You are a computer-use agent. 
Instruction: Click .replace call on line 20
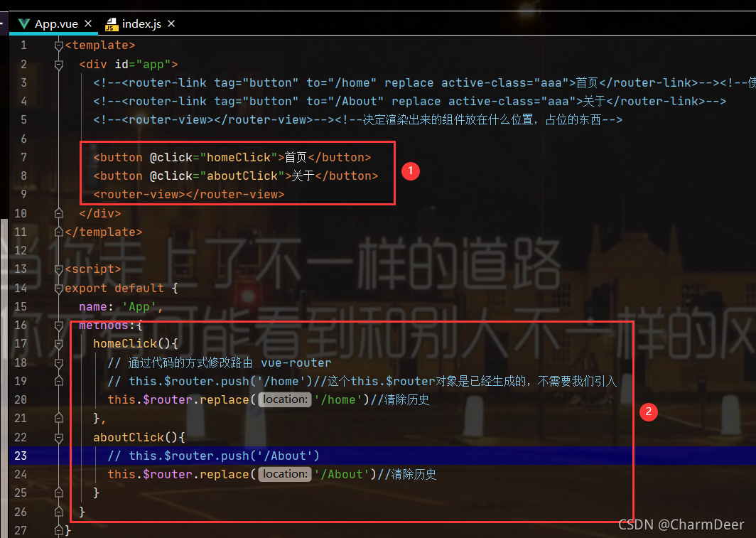point(225,399)
